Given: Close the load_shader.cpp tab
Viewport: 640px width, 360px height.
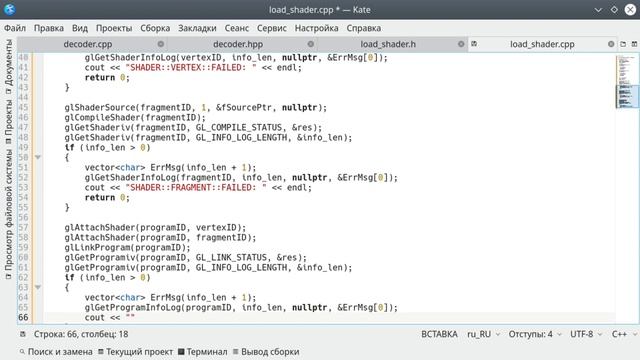Looking at the screenshot, I should click(x=611, y=44).
